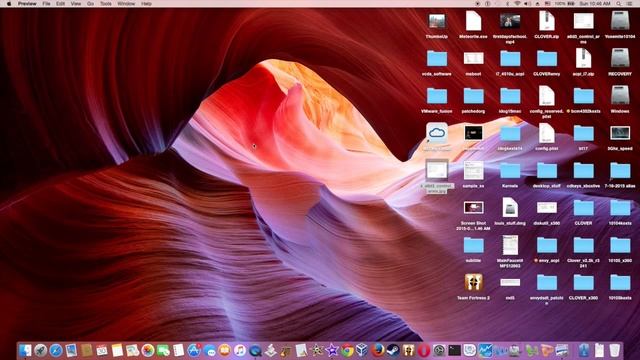Select the 3Ghz_speed screenshot thumbnail
The width and height of the screenshot is (640, 360).
click(620, 133)
